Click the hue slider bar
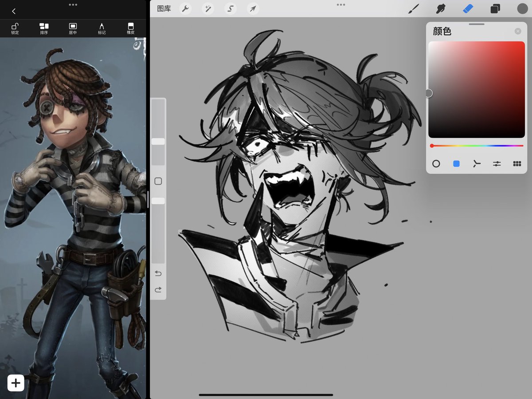 [x=477, y=146]
